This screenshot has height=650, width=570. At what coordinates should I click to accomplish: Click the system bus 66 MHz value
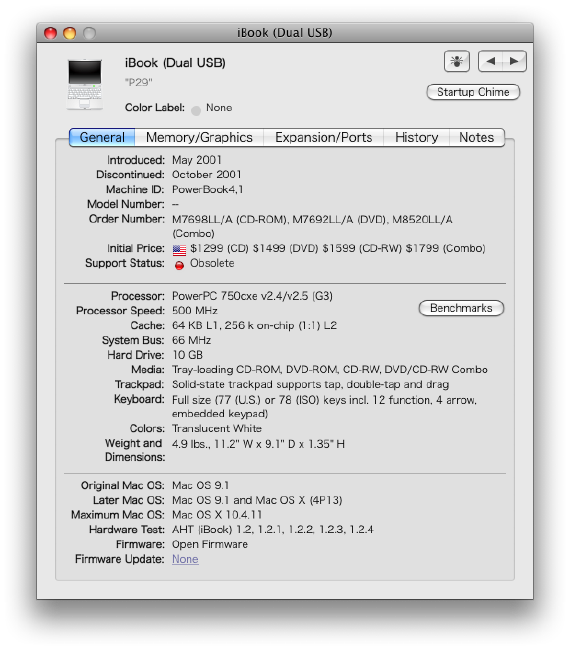tap(192, 340)
